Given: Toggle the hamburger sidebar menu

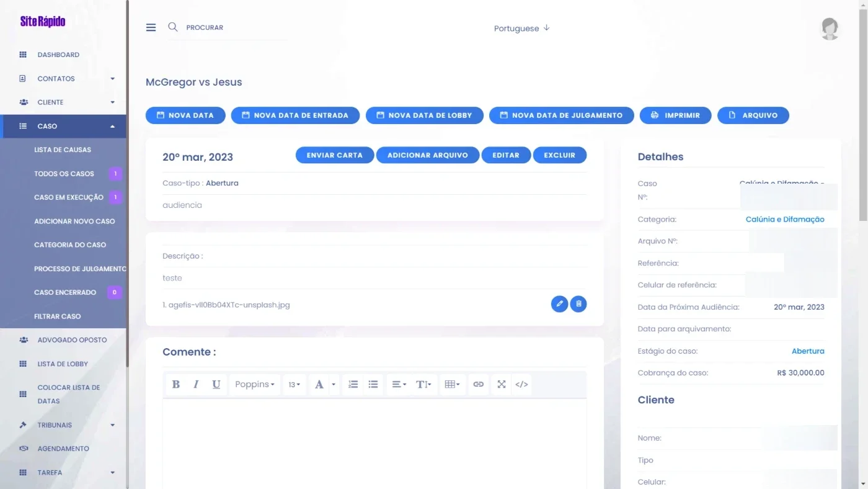Looking at the screenshot, I should (x=151, y=27).
